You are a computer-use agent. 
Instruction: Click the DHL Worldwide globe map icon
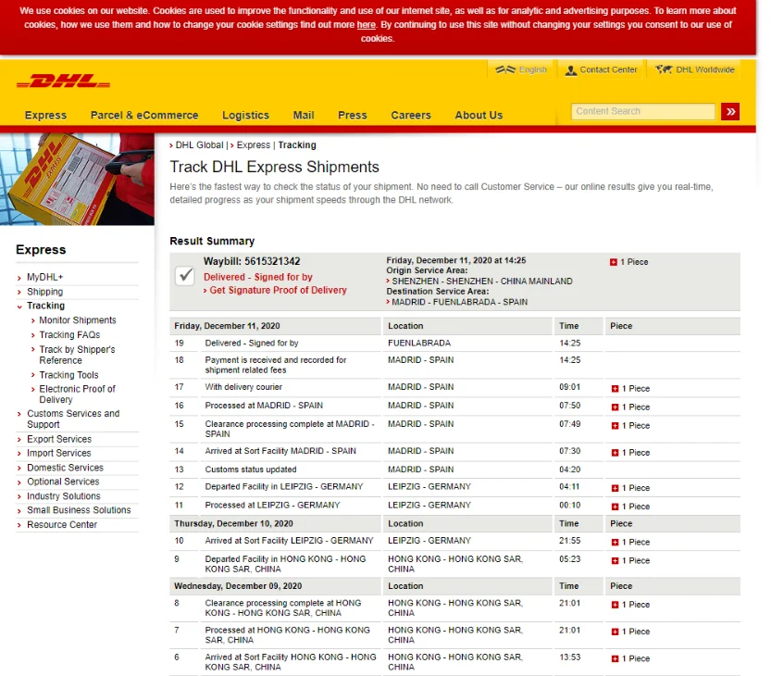point(664,69)
